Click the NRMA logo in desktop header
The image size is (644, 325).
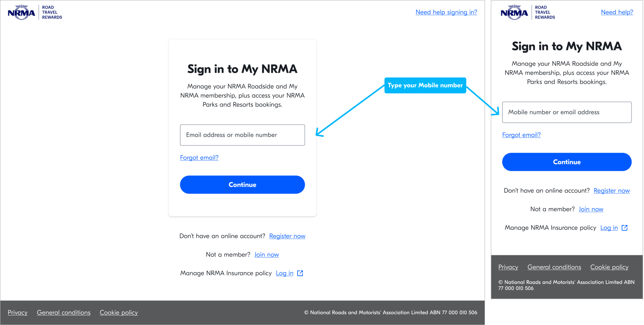point(35,12)
